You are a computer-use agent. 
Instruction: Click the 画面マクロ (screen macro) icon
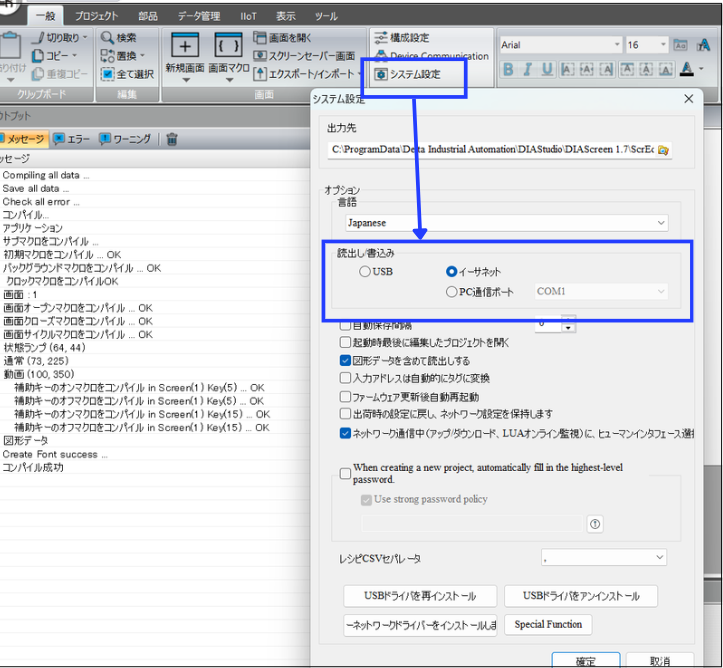(x=228, y=47)
